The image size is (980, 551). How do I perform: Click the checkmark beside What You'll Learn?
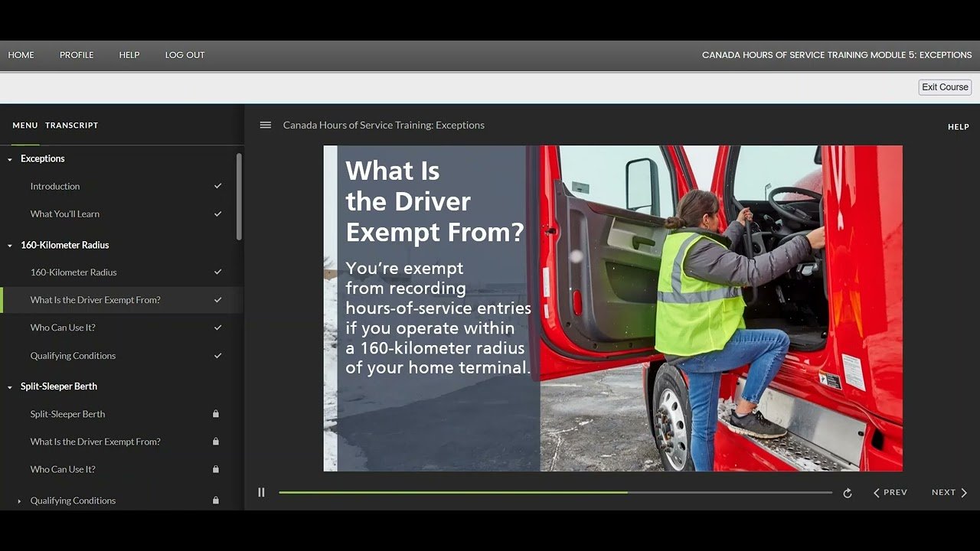[x=217, y=214]
